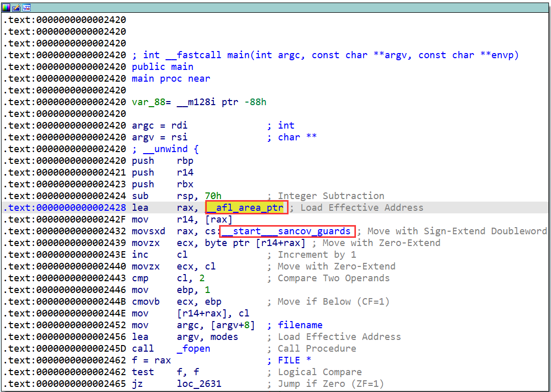Click the '; filename' comment
This screenshot has width=551, height=392.
click(295, 325)
